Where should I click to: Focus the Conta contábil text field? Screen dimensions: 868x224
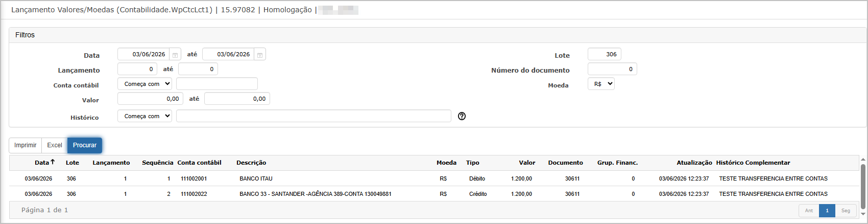(x=217, y=84)
